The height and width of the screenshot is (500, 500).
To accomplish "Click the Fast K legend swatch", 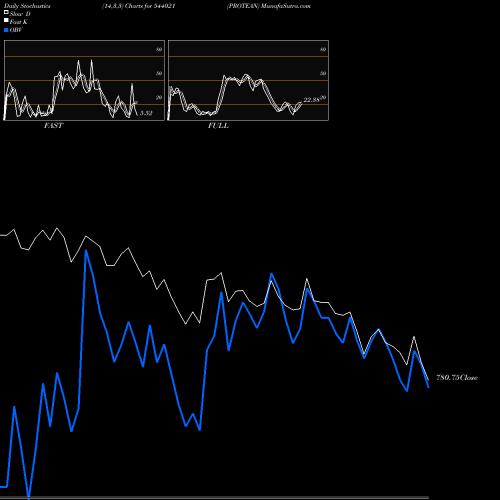I will click(x=6, y=21).
